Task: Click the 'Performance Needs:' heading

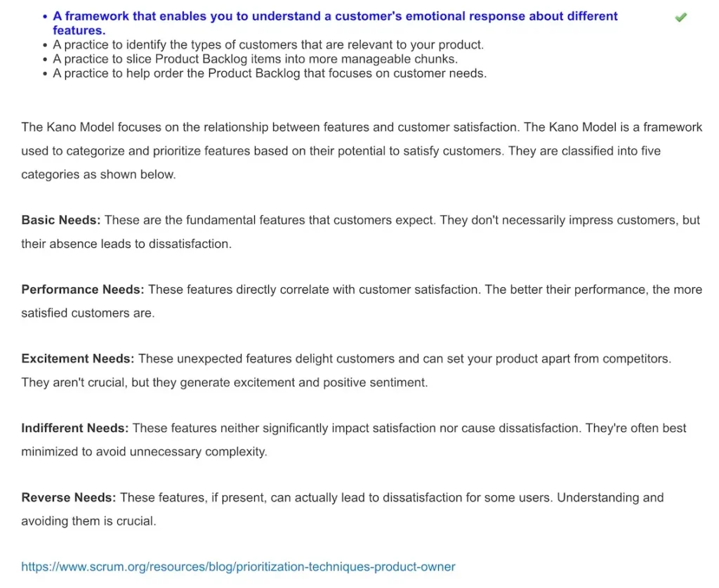Action: tap(83, 289)
